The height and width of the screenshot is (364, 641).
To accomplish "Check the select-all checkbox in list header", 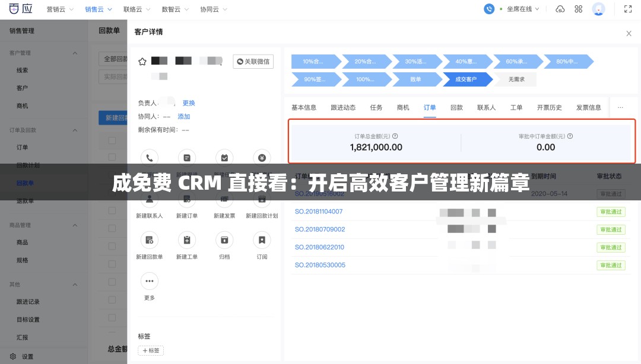I will tap(112, 140).
